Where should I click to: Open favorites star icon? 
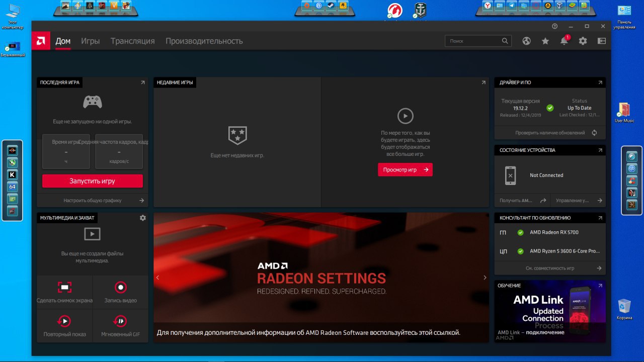click(545, 41)
